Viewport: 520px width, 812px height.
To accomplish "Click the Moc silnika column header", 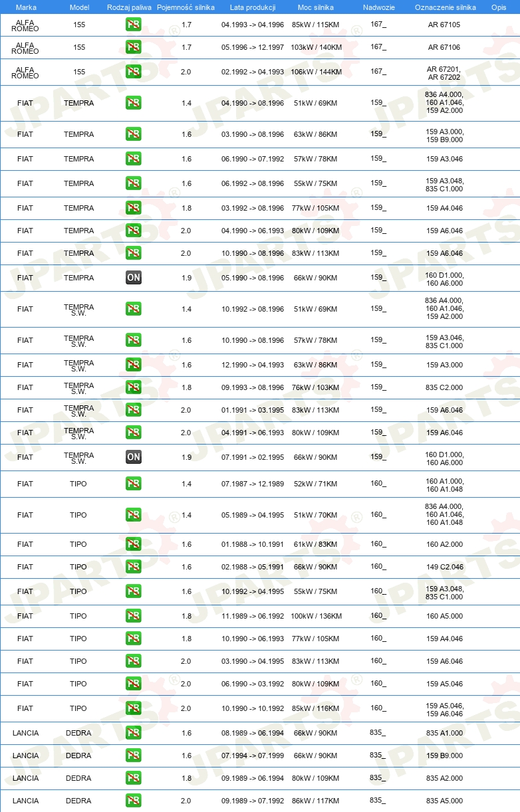I will coord(316,7).
